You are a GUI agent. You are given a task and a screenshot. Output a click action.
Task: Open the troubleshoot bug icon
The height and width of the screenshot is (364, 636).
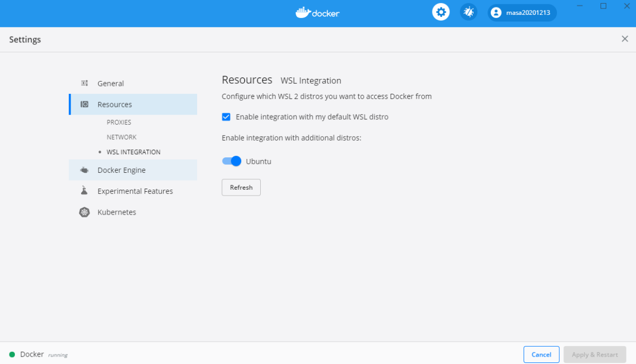469,12
